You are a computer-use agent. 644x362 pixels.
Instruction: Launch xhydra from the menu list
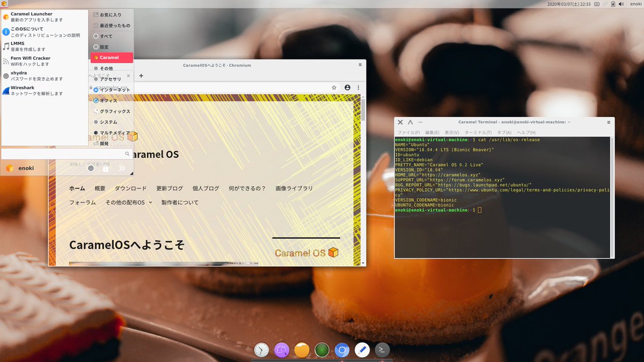click(x=45, y=76)
